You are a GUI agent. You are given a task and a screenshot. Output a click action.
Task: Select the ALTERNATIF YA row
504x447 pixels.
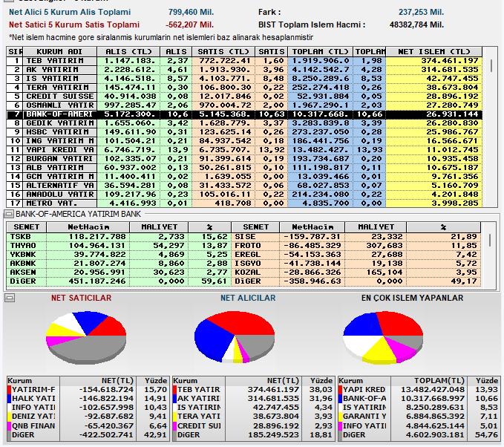(x=244, y=186)
